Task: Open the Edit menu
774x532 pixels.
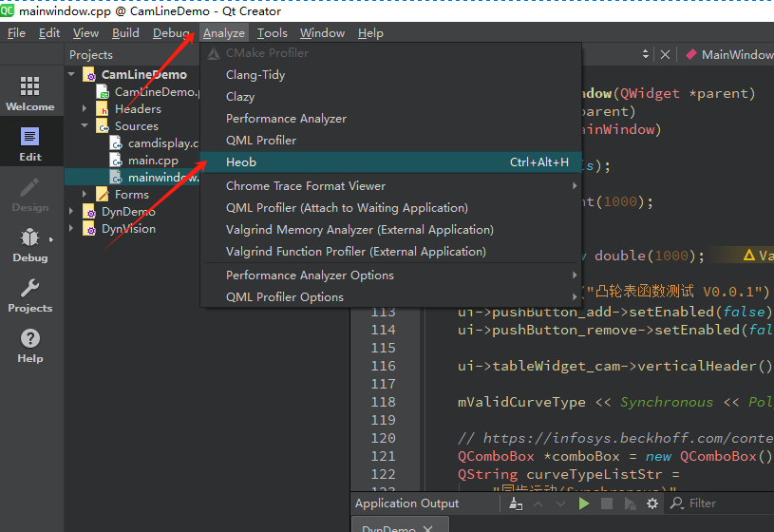Action: tap(49, 33)
